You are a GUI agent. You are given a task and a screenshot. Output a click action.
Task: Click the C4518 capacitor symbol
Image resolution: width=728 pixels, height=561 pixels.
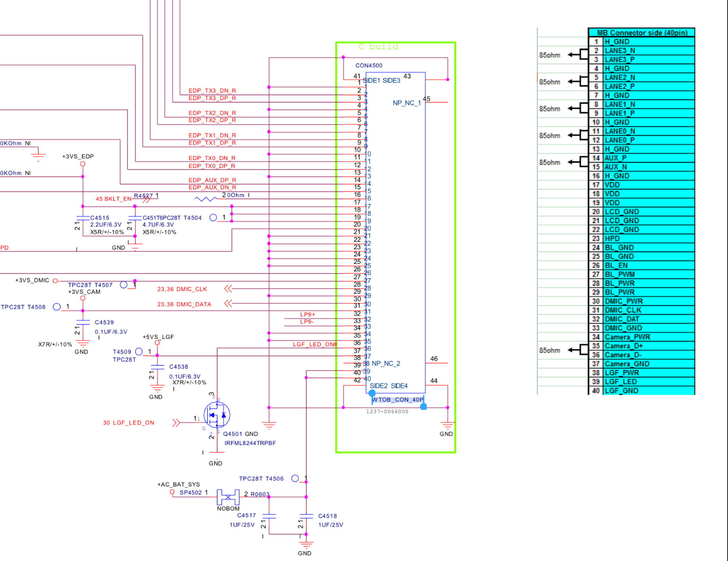306,516
